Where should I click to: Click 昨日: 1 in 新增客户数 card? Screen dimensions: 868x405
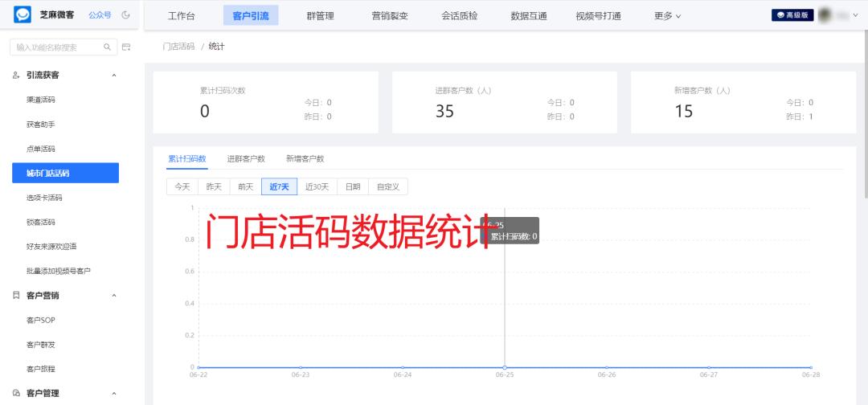(x=800, y=117)
